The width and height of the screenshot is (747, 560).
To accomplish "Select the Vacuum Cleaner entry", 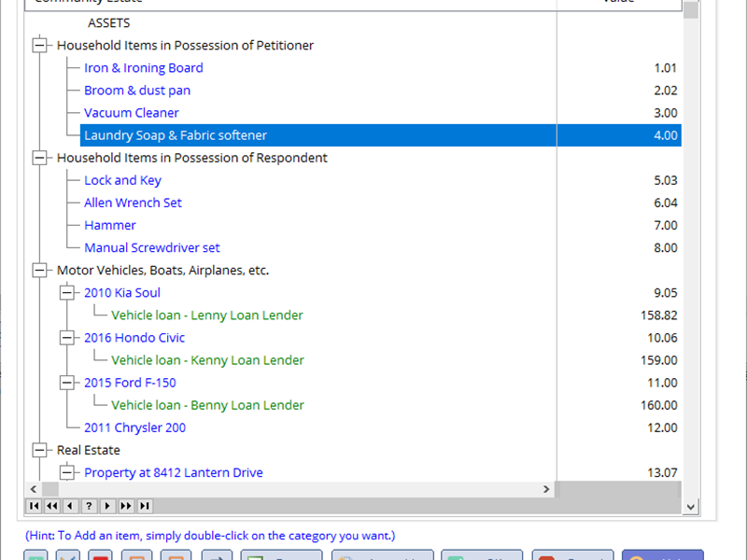I will [131, 113].
